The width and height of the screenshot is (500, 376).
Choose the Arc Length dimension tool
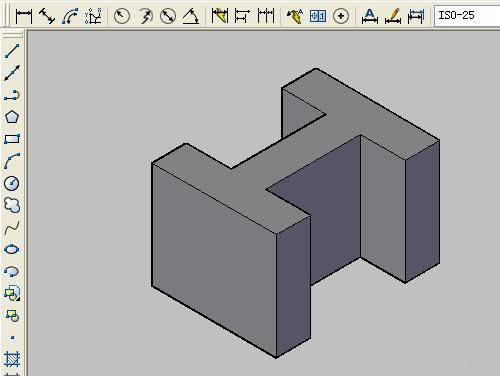click(70, 16)
